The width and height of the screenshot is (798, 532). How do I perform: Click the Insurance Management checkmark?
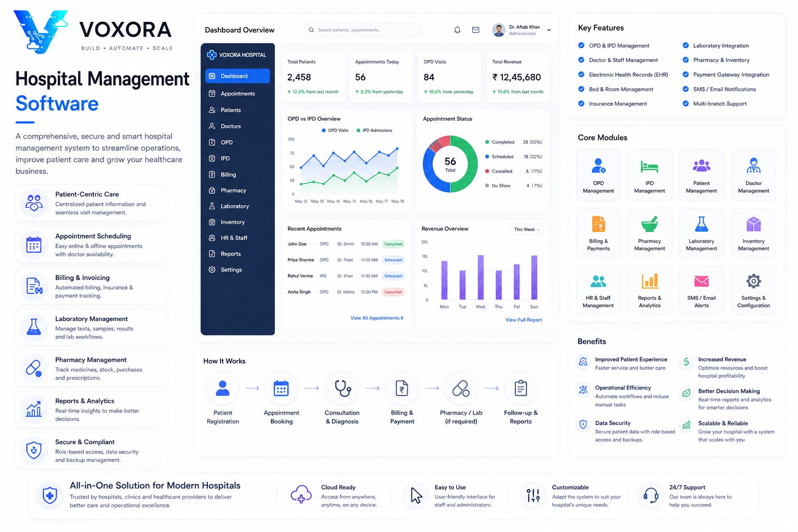(x=581, y=103)
